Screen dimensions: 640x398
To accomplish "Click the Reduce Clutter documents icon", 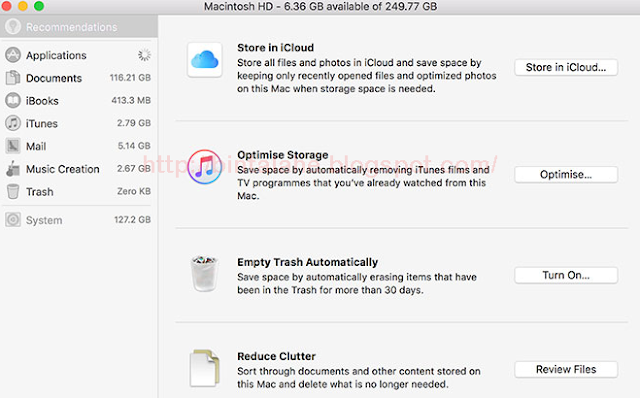I will point(204,367).
